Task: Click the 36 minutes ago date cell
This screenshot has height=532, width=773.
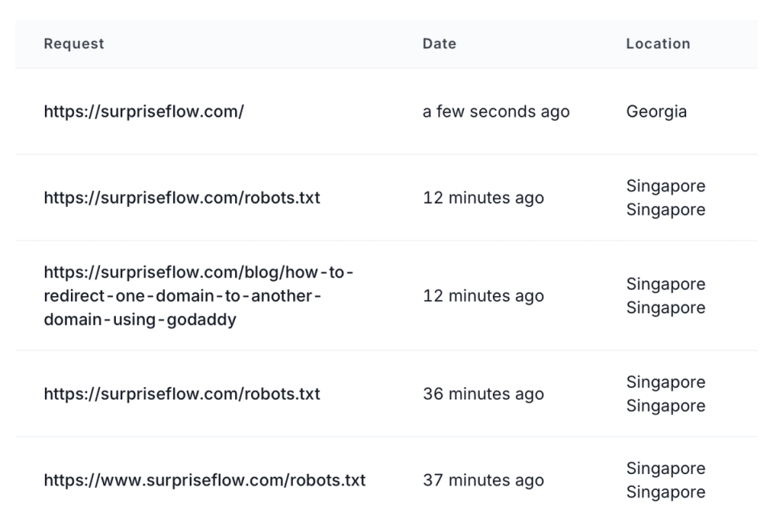Action: 483,394
